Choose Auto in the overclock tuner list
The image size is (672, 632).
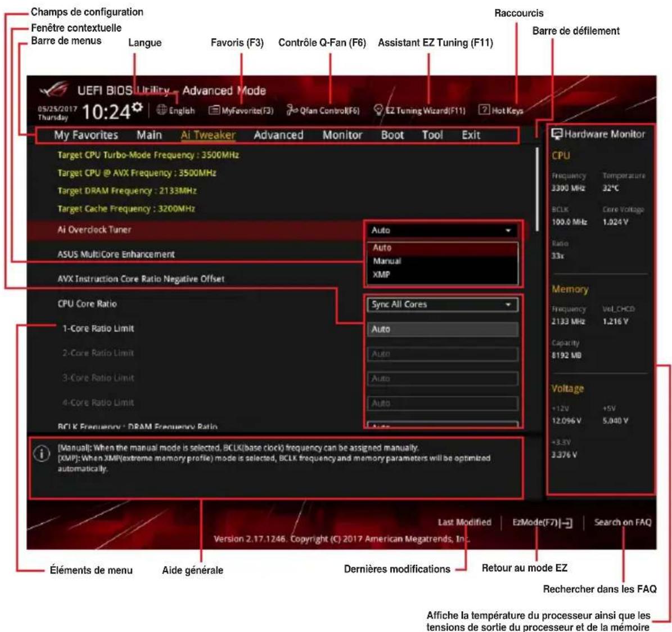(443, 248)
